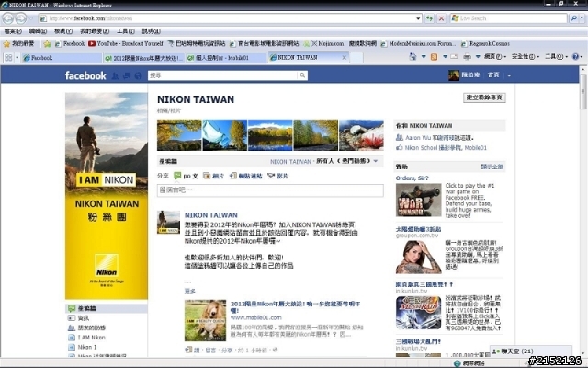Open the NIKON TAIWAN post author link

coord(210,215)
